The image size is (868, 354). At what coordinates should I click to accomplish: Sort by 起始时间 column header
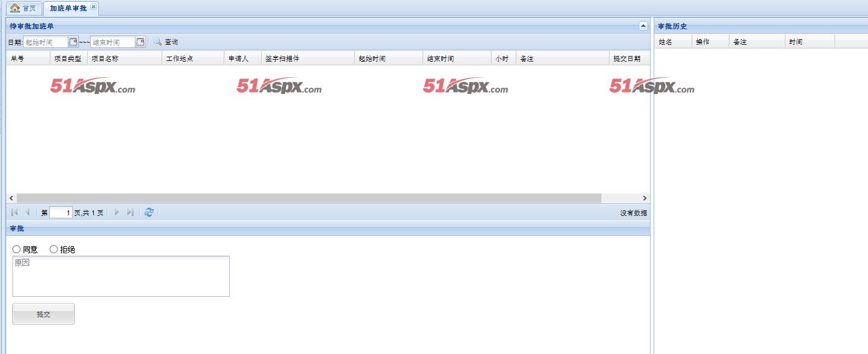click(x=388, y=58)
